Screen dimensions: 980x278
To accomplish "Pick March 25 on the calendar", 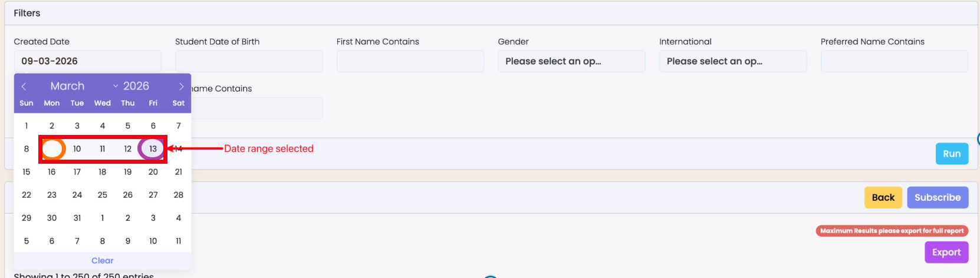I will click(103, 195).
